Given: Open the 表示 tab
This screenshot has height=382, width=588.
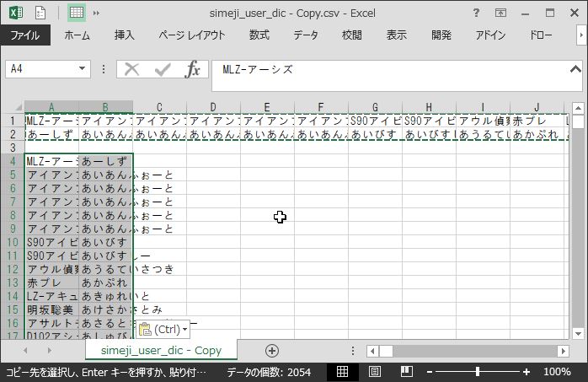Looking at the screenshot, I should [x=397, y=35].
